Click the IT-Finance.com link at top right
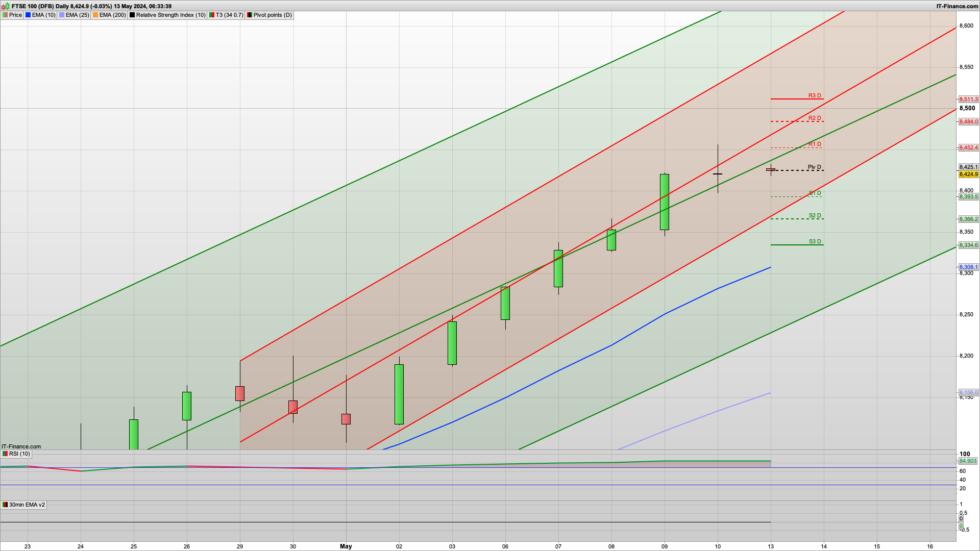 click(957, 6)
